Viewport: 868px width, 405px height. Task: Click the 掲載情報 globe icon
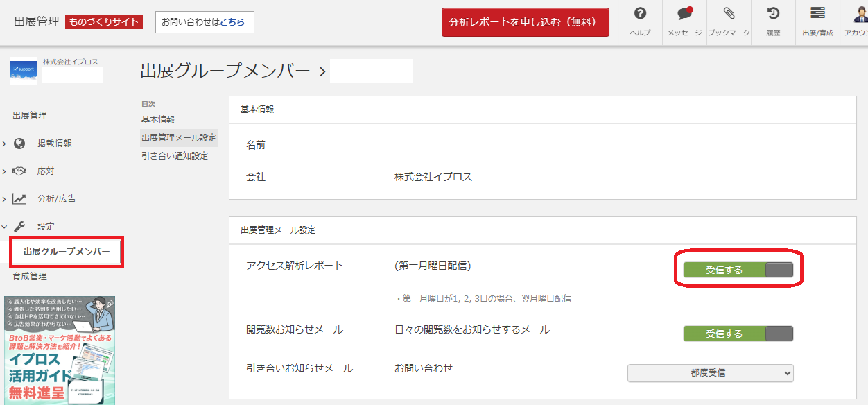click(x=19, y=144)
